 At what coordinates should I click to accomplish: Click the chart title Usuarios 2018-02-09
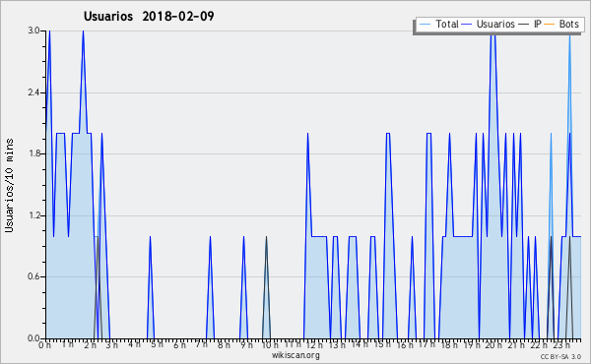pyautogui.click(x=149, y=16)
